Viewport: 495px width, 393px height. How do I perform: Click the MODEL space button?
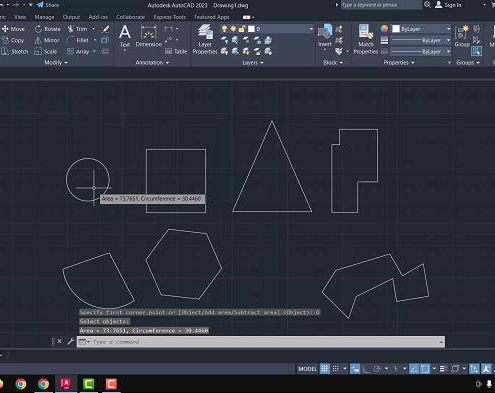point(307,369)
